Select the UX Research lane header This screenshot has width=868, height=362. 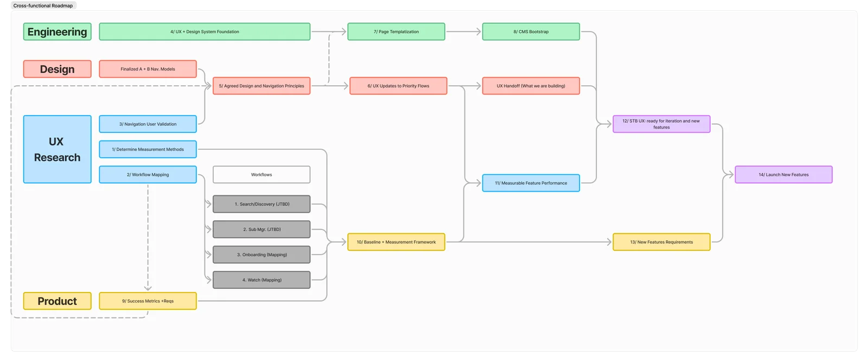click(57, 149)
